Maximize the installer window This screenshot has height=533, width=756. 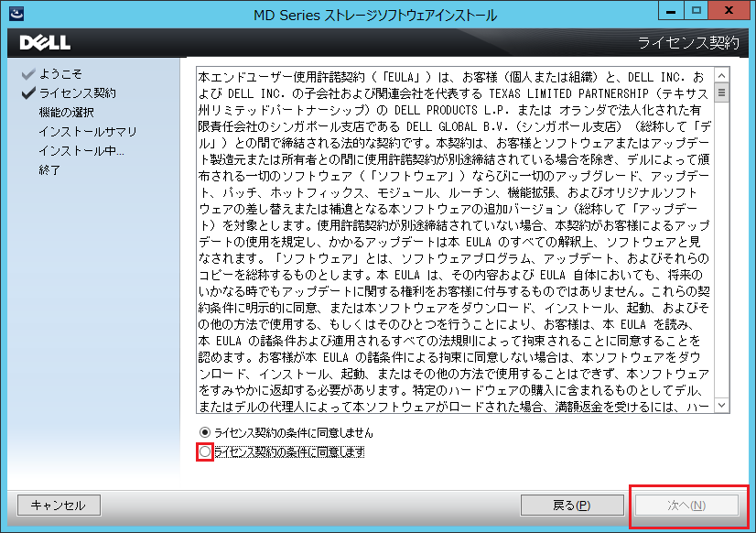[x=696, y=11]
